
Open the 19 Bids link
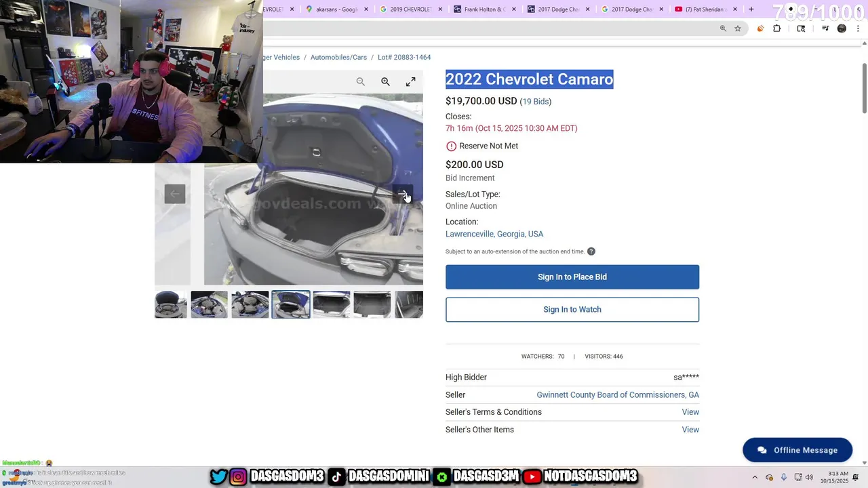point(536,102)
